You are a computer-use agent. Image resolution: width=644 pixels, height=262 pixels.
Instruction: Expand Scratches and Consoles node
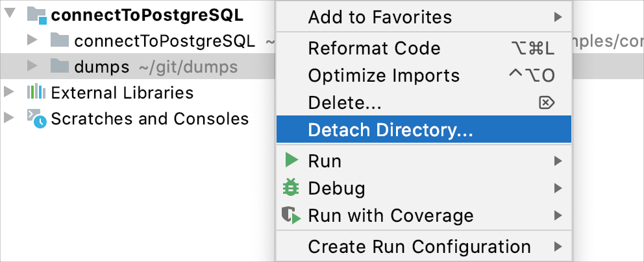(x=9, y=119)
